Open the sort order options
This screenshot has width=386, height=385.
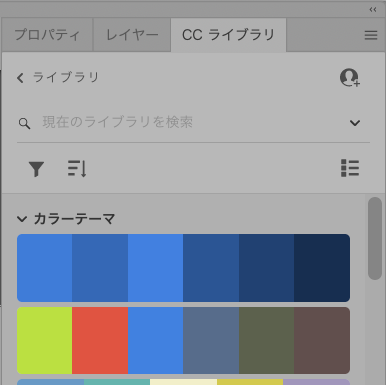(x=77, y=168)
